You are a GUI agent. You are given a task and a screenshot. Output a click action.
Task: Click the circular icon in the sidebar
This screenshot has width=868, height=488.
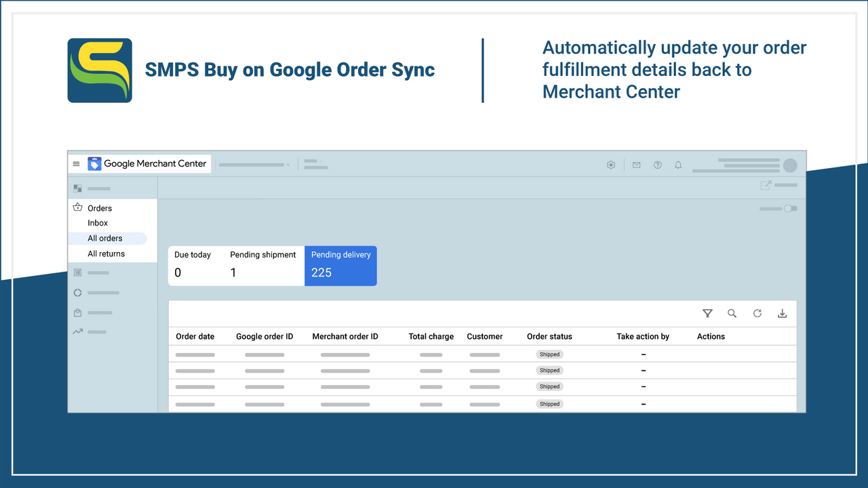pos(77,293)
